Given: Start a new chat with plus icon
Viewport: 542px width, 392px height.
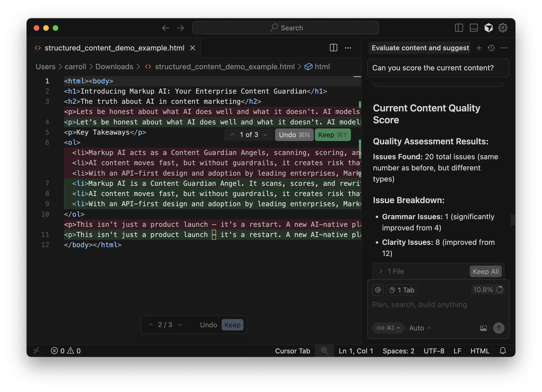Looking at the screenshot, I should (479, 48).
